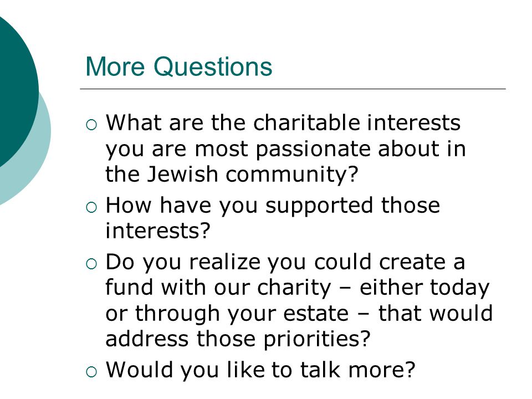The height and width of the screenshot is (399, 532).
Task: Click the 'More Questions' slide title
Action: [179, 66]
